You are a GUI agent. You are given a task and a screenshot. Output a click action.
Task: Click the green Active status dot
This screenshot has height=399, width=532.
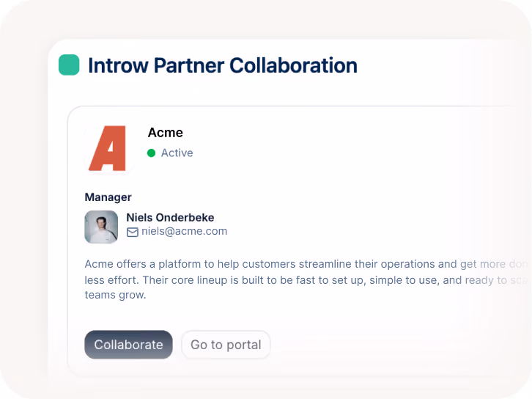click(152, 153)
